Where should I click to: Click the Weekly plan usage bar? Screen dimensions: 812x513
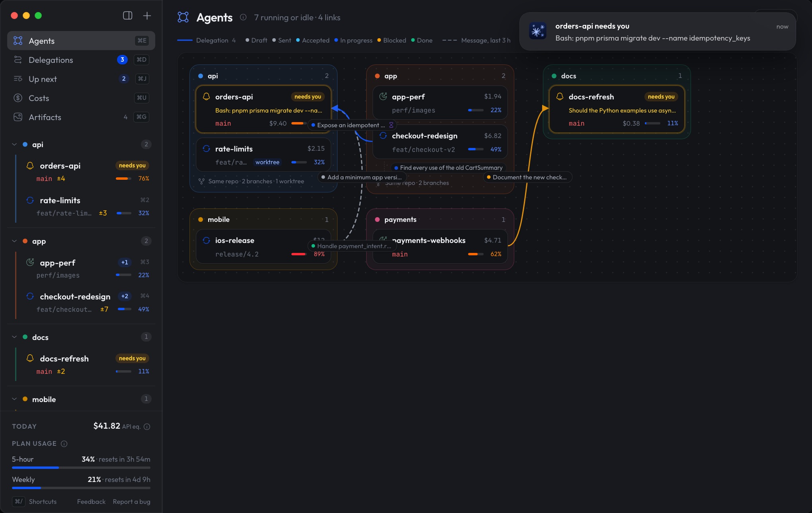tap(81, 488)
